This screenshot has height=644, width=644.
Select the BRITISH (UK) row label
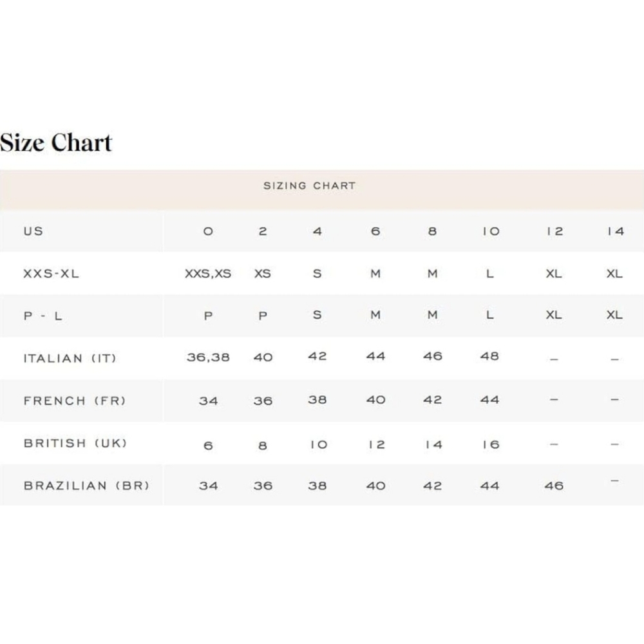[75, 443]
